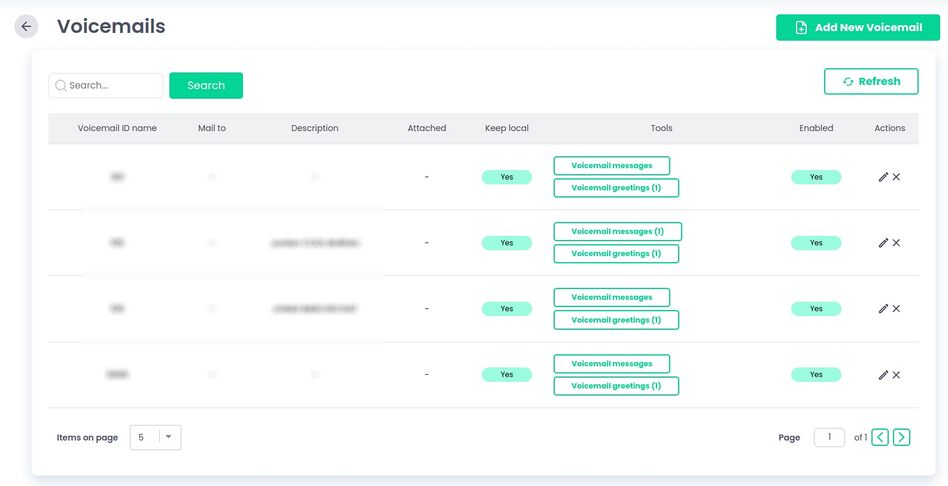The image size is (948, 486).
Task: Delete the fourth voicemail with X icon
Action: coord(896,375)
